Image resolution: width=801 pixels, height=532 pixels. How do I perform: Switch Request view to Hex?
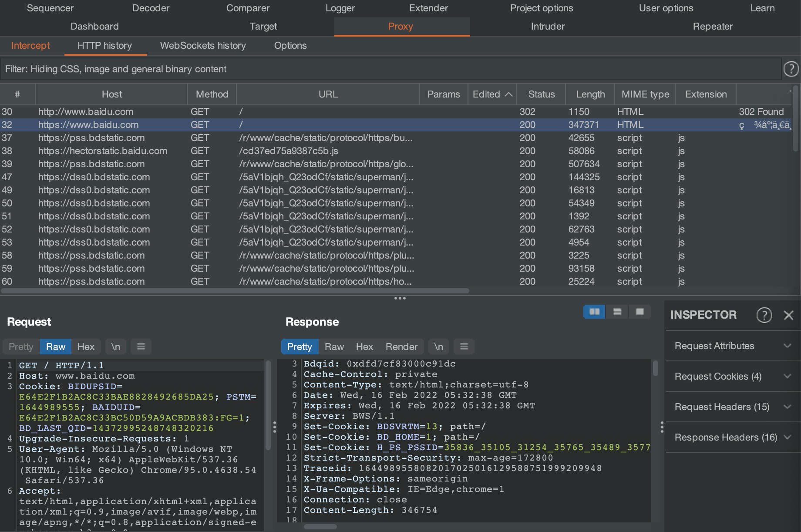pos(86,347)
